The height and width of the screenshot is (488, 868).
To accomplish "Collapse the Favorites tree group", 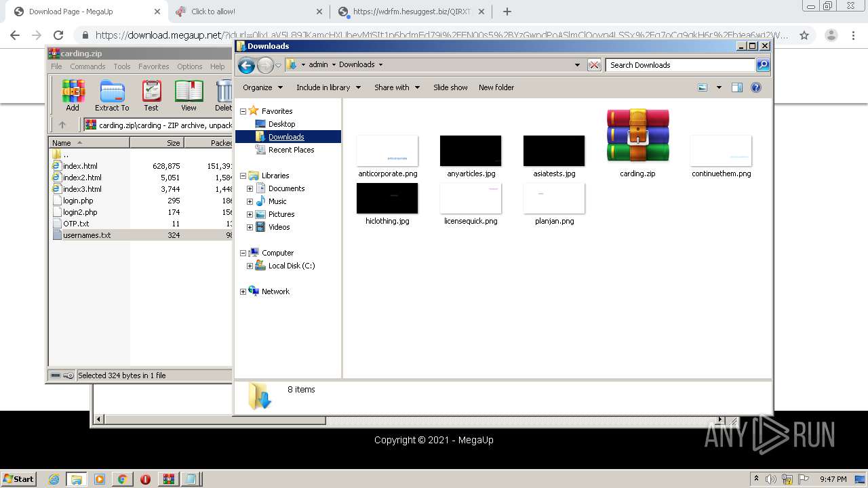I will [243, 111].
